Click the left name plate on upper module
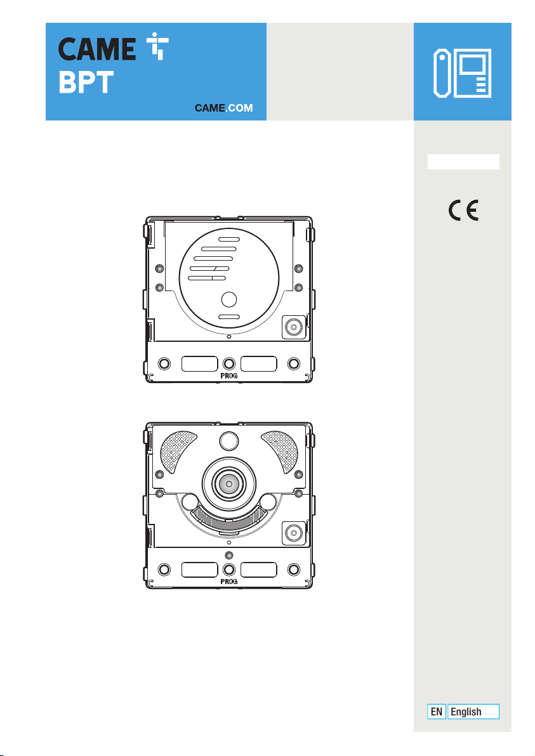The height and width of the screenshot is (756, 535). coord(200,363)
